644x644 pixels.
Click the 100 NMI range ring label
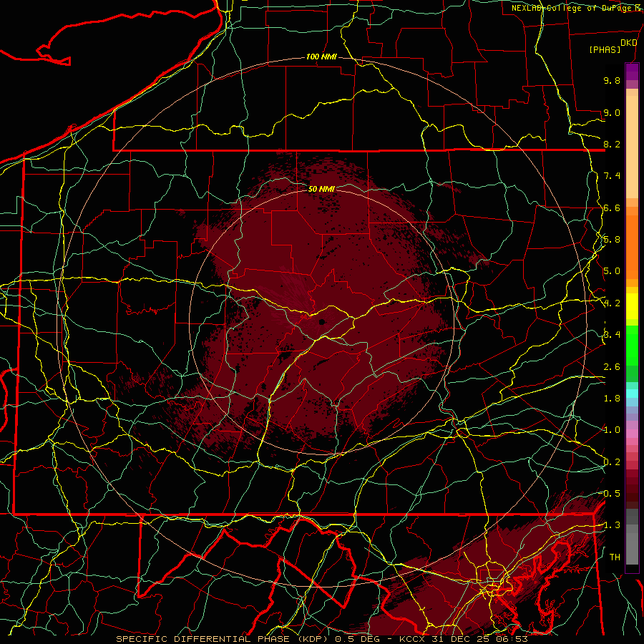click(x=321, y=57)
